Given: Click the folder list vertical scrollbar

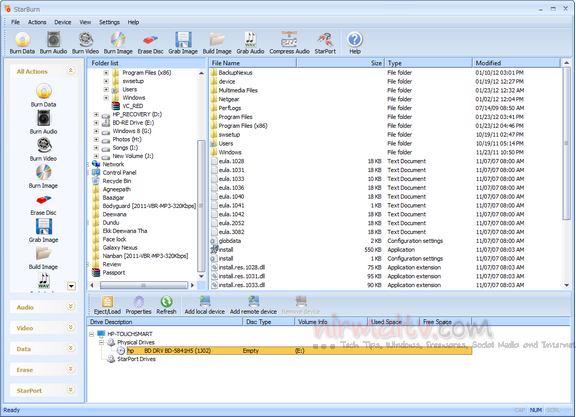Looking at the screenshot, I should pyautogui.click(x=201, y=206).
